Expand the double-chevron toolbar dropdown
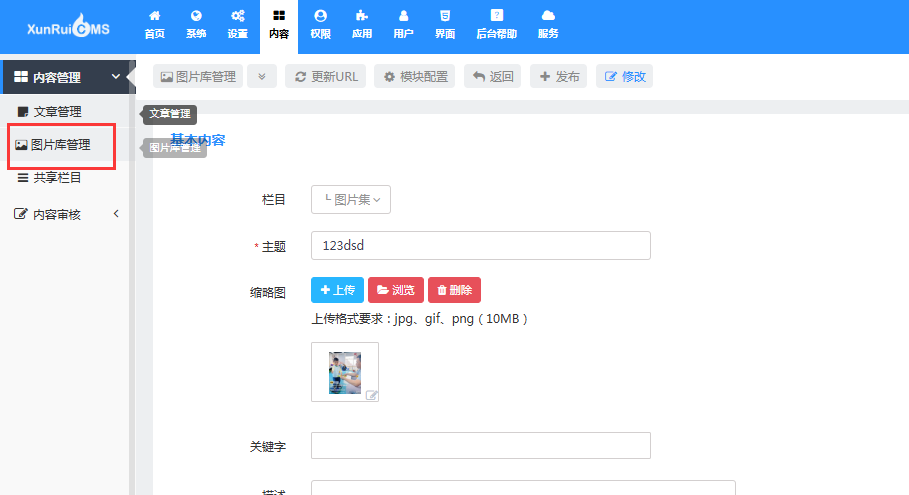Screen dimensions: 909x495 tap(261, 77)
